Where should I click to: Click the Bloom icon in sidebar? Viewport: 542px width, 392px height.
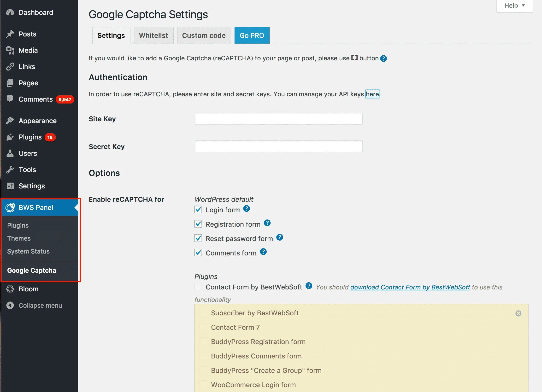coord(10,289)
